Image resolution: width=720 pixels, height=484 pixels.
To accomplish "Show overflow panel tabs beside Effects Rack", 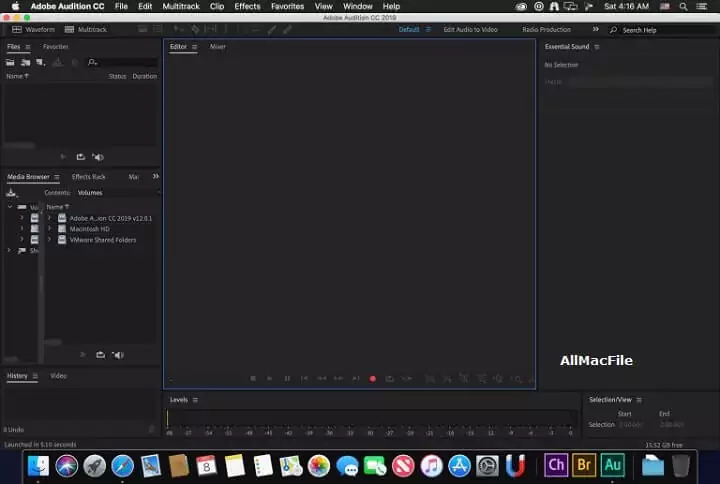I will (x=156, y=177).
